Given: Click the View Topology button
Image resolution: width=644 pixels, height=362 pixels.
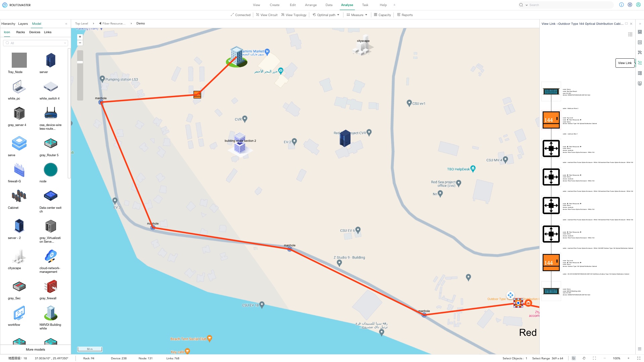Looking at the screenshot, I should click(x=294, y=15).
